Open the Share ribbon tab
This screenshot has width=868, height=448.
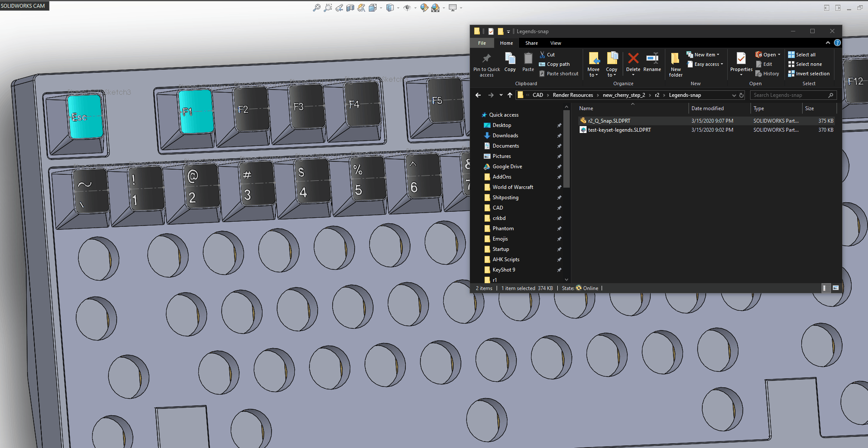pos(531,43)
